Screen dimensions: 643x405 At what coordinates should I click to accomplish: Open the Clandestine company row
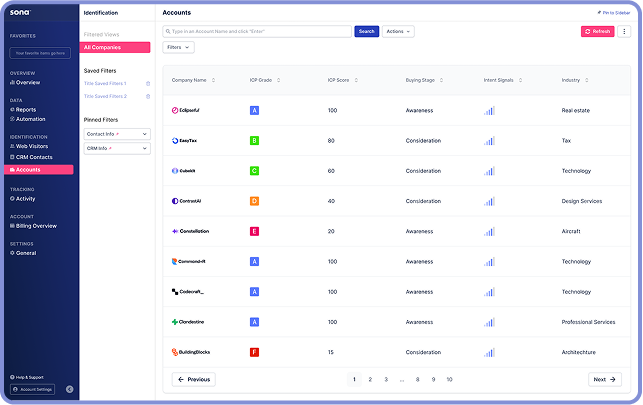point(397,322)
